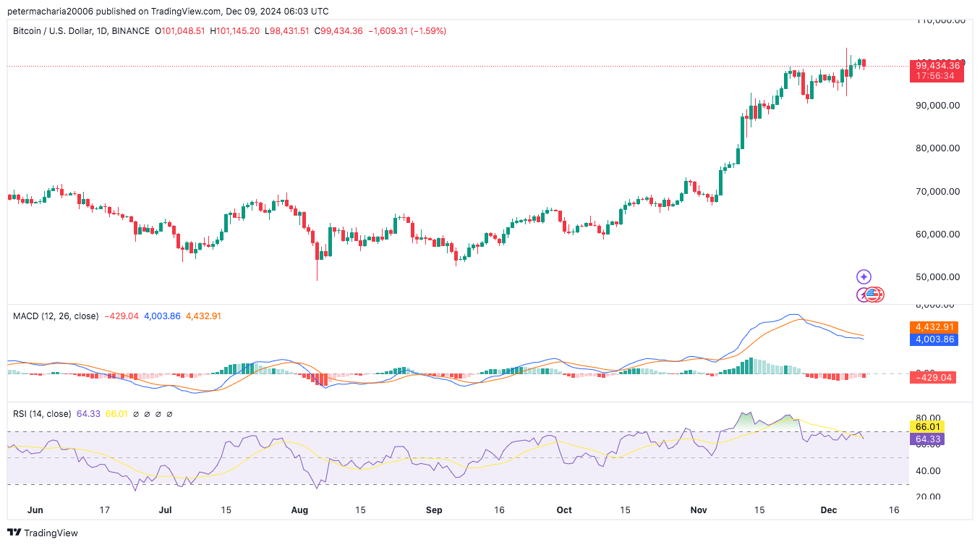Click the Jun label on time axis

click(35, 510)
